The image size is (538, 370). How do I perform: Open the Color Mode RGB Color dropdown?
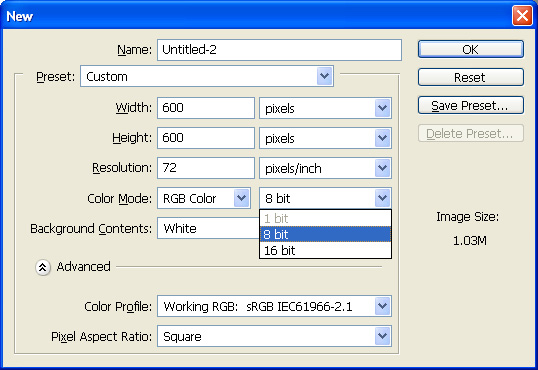(x=204, y=198)
